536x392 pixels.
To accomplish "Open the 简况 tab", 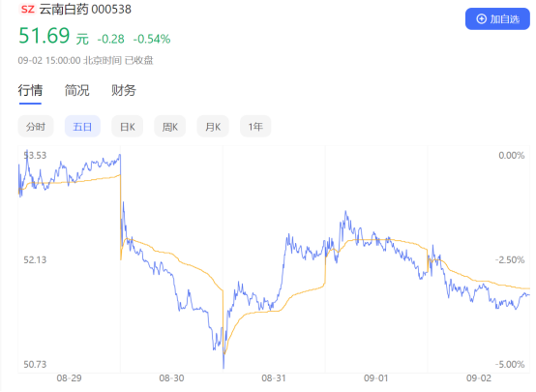I will pyautogui.click(x=76, y=91).
